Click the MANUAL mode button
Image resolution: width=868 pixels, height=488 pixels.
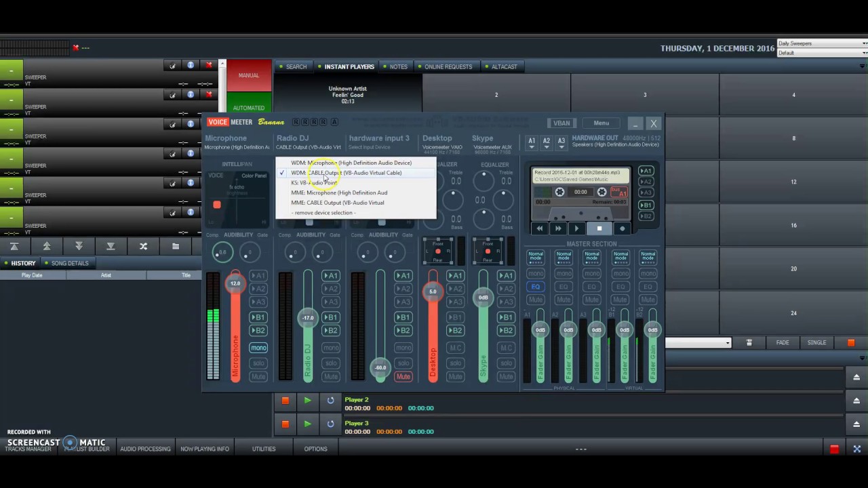pyautogui.click(x=249, y=75)
